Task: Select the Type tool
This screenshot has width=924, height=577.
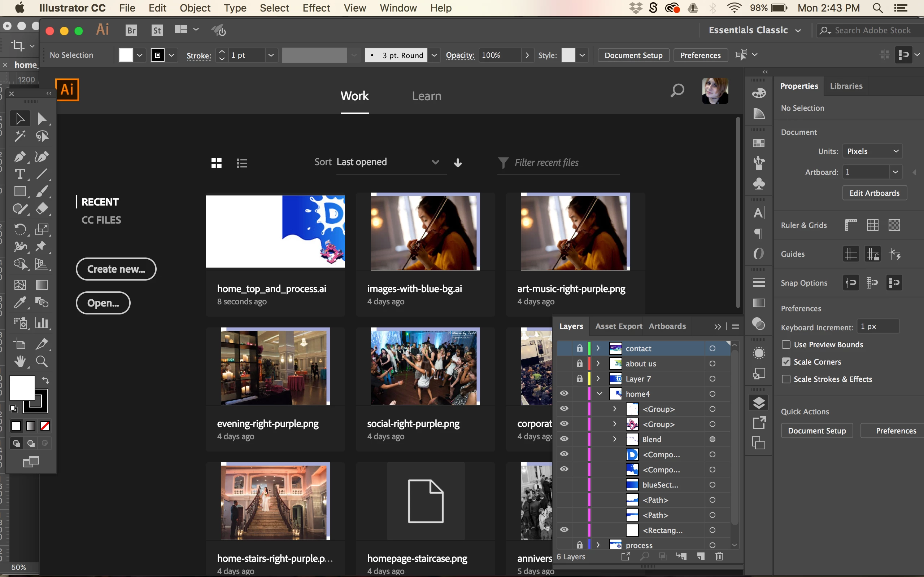Action: pyautogui.click(x=19, y=174)
